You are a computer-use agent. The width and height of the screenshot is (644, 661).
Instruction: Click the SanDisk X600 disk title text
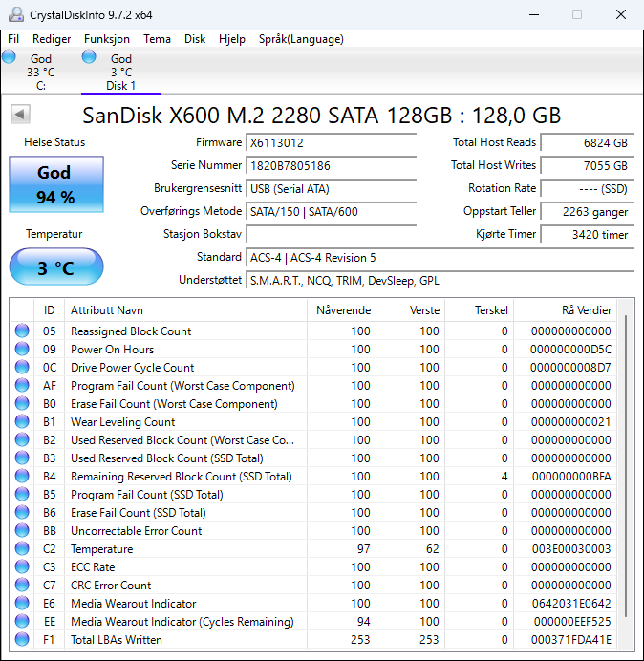[321, 115]
